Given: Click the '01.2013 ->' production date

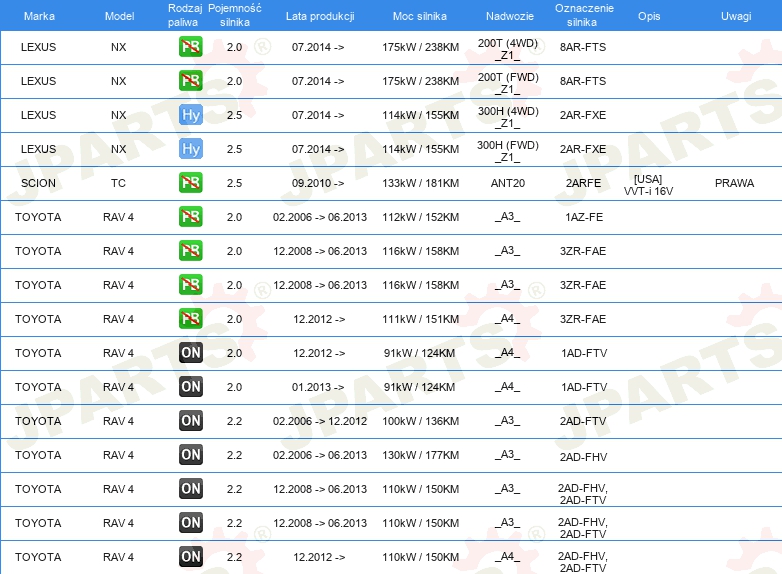Looking at the screenshot, I should [x=318, y=387].
